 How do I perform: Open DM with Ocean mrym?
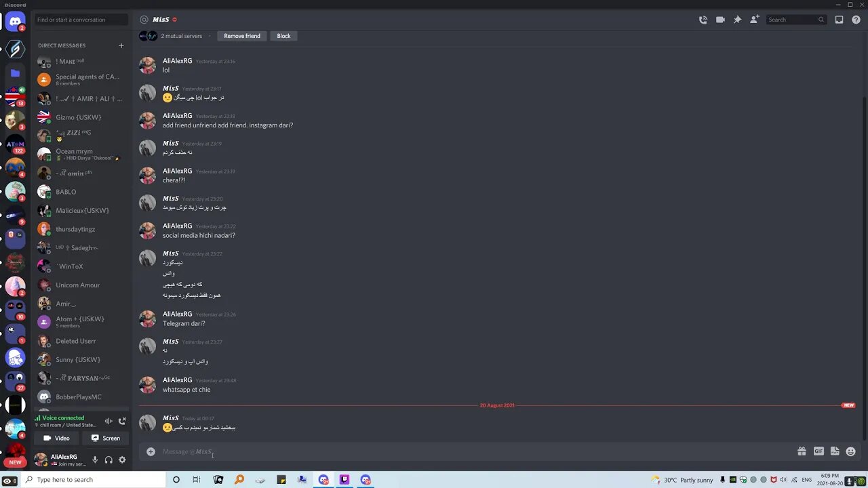point(81,154)
